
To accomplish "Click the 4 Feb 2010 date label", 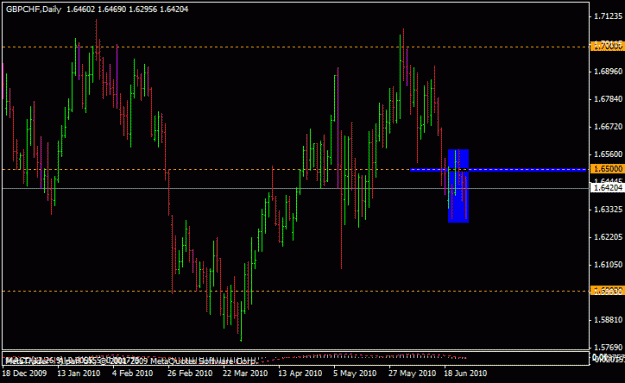I will [x=132, y=373].
